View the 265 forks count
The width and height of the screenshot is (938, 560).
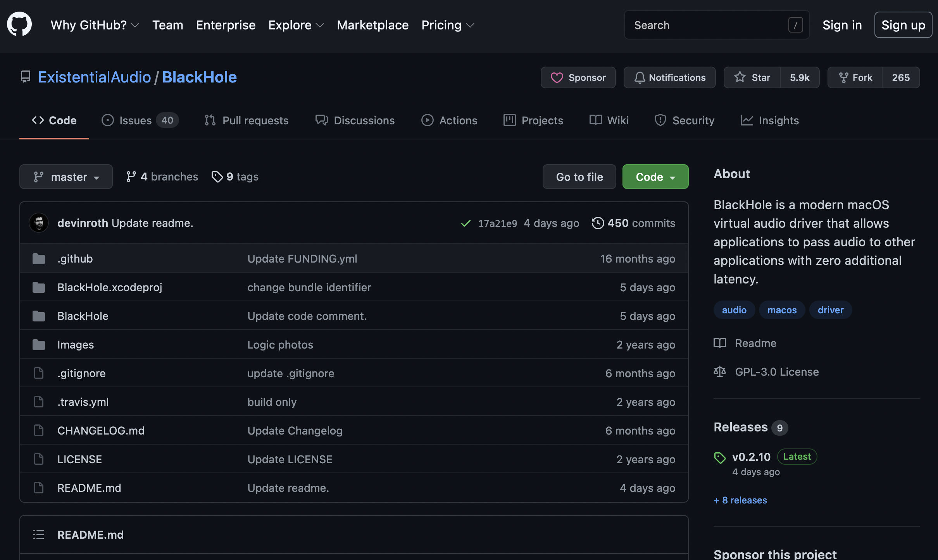click(901, 77)
